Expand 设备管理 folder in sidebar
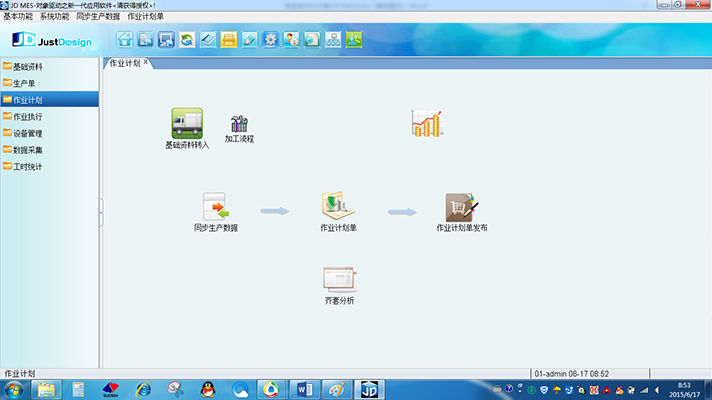712x400 pixels. (x=28, y=133)
